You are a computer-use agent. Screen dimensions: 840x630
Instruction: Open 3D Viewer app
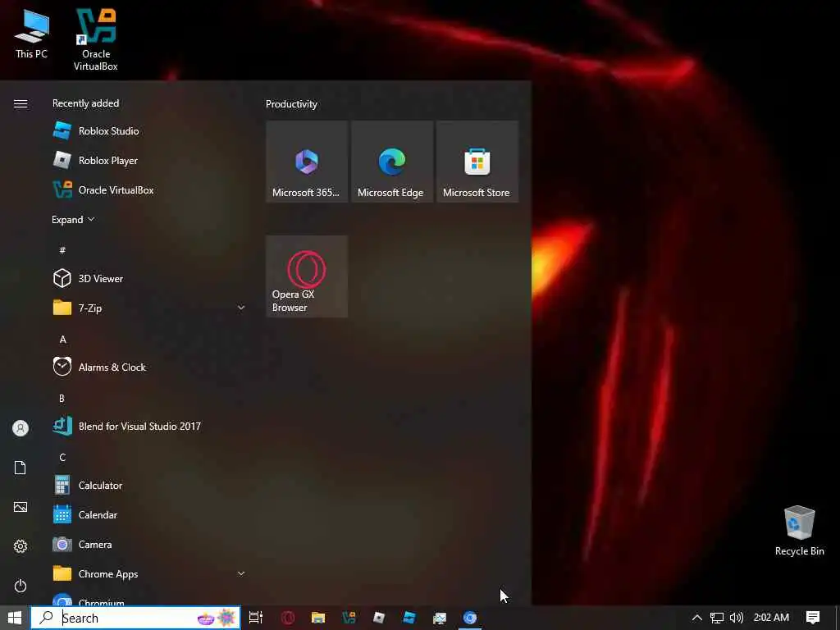pyautogui.click(x=148, y=279)
